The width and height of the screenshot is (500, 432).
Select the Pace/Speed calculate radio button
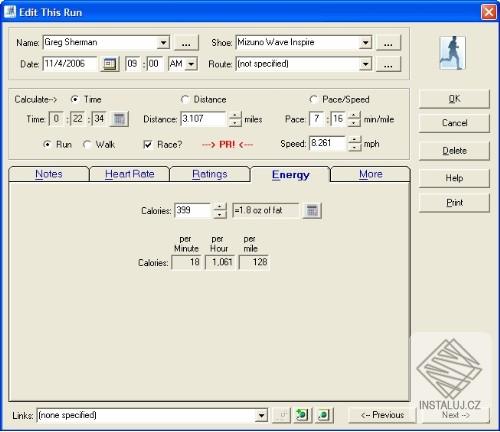coord(313,99)
